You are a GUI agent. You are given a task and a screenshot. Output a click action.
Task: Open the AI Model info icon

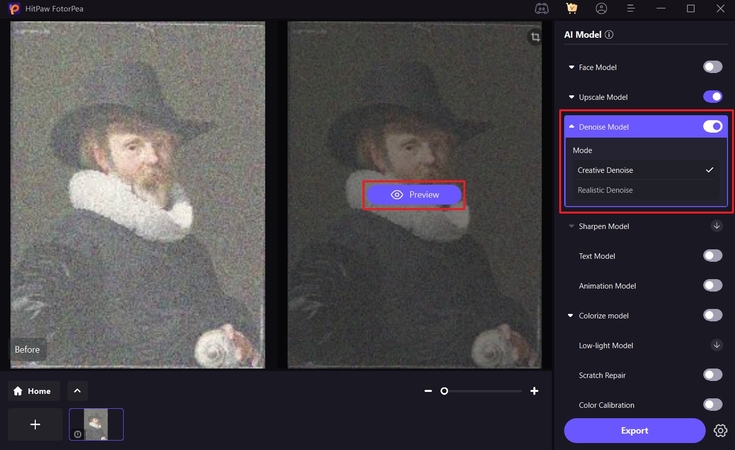(x=609, y=35)
